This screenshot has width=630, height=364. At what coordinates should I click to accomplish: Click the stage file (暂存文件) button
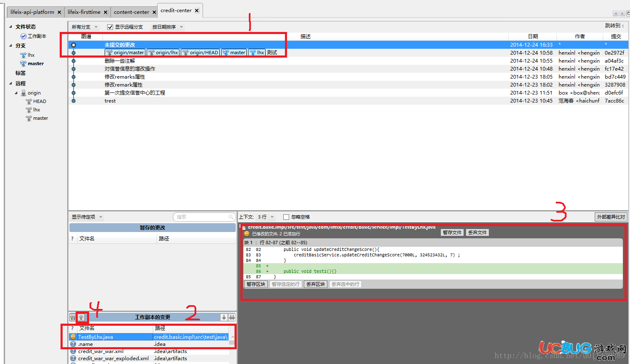(452, 232)
